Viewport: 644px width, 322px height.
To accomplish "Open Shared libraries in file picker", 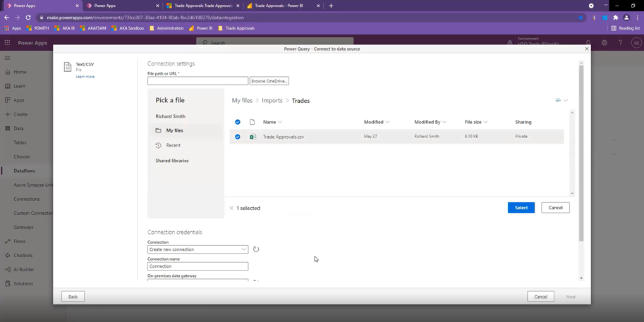I will click(172, 161).
